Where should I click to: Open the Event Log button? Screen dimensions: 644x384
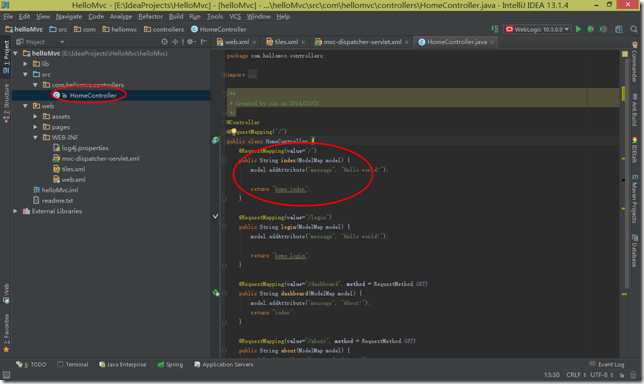click(x=607, y=364)
